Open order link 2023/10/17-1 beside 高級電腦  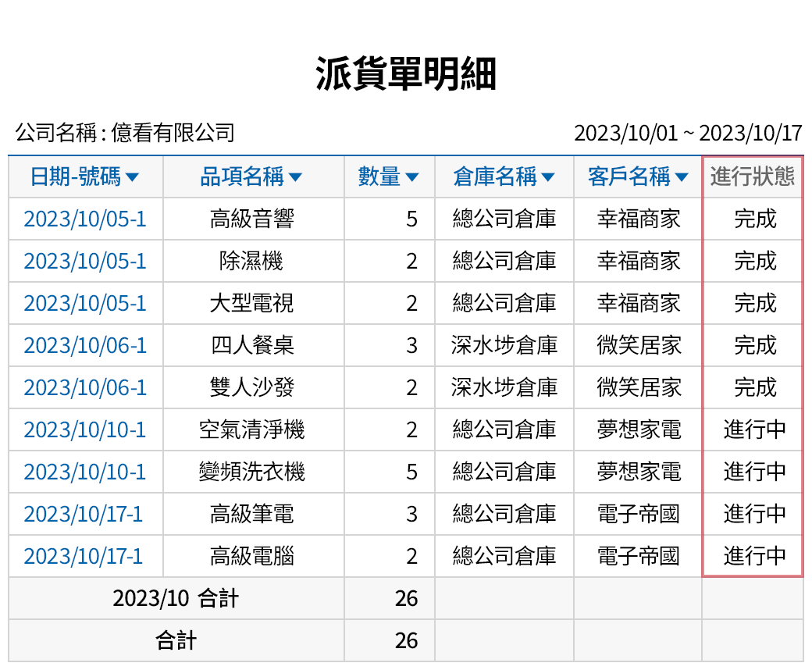85,557
